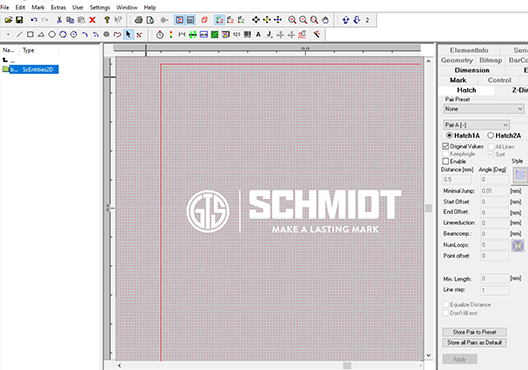
Task: Open the Edit menu
Action: (x=20, y=7)
